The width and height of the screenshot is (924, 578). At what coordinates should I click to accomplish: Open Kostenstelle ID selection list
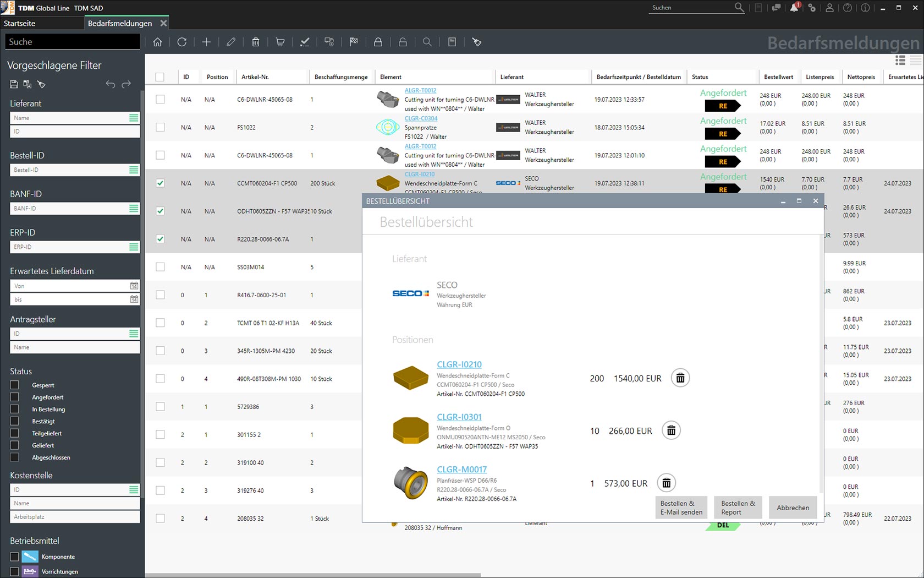[x=134, y=489]
